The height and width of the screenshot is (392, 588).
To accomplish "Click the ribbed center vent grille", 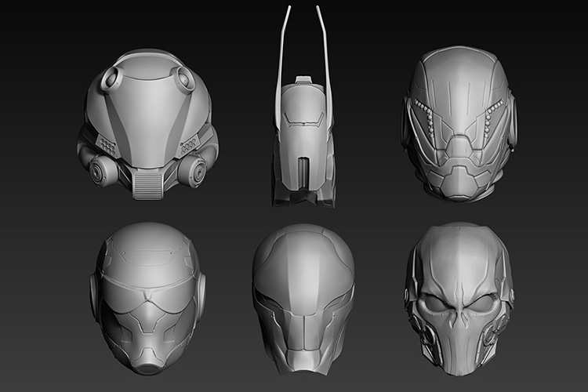I will [x=149, y=185].
